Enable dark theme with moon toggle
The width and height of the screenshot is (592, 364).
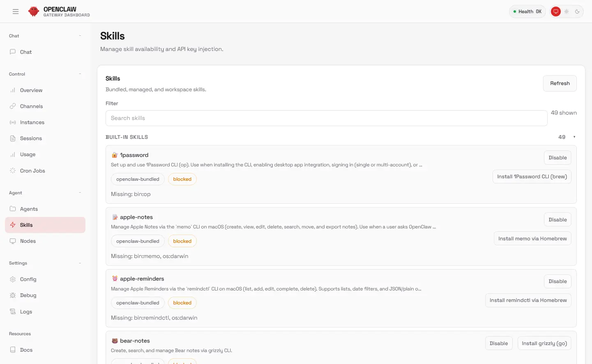[x=577, y=12]
